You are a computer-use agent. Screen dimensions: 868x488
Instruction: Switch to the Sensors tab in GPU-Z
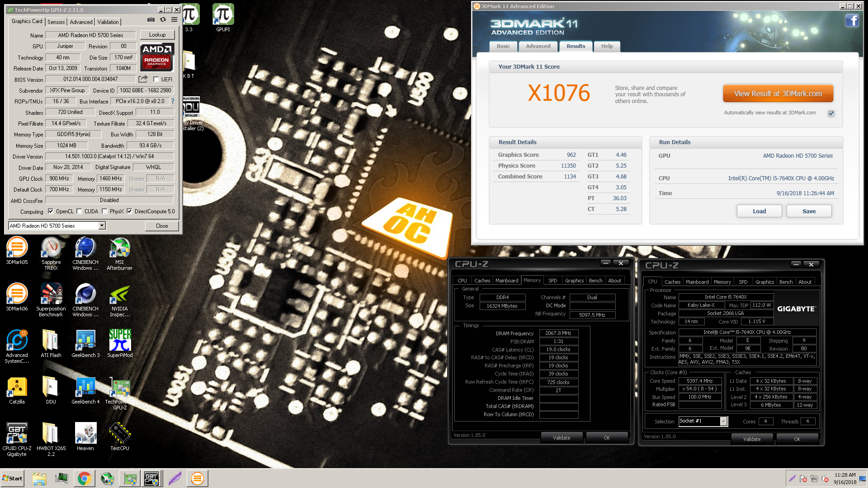tap(56, 22)
